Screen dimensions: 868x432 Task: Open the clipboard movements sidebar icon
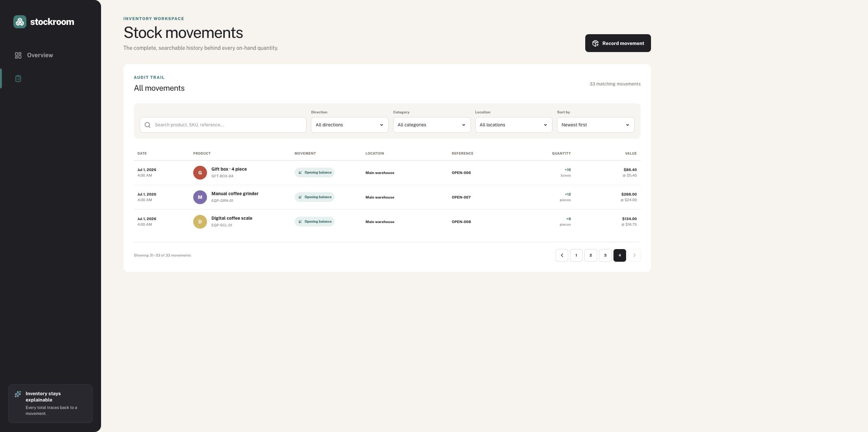point(18,78)
